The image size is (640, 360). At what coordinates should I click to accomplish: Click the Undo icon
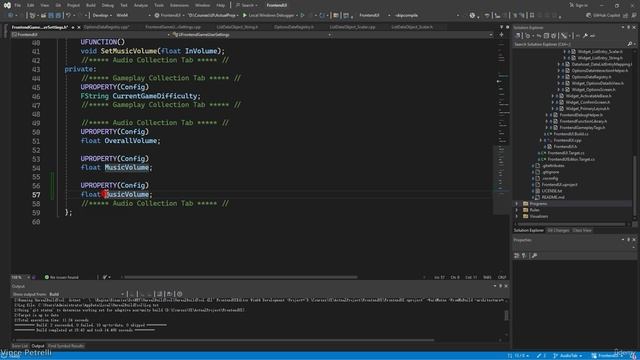[x=69, y=16]
